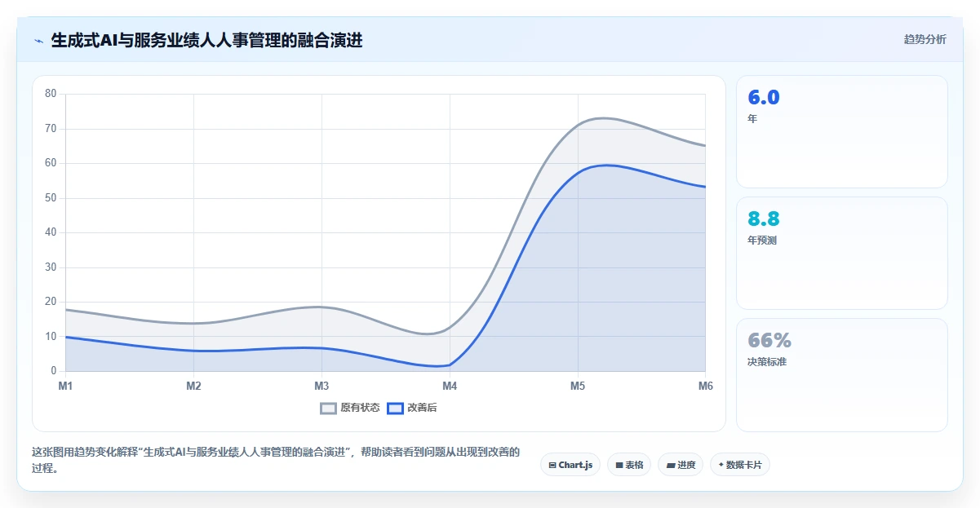Click the 数据卡片 tag chip

[x=740, y=465]
